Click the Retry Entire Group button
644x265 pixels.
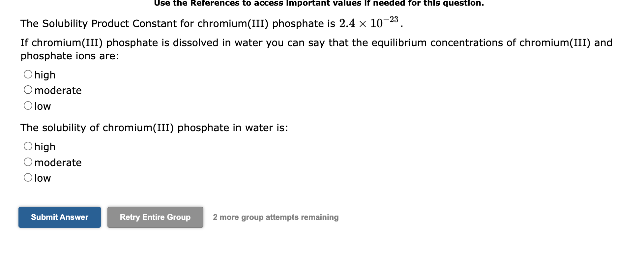155,217
